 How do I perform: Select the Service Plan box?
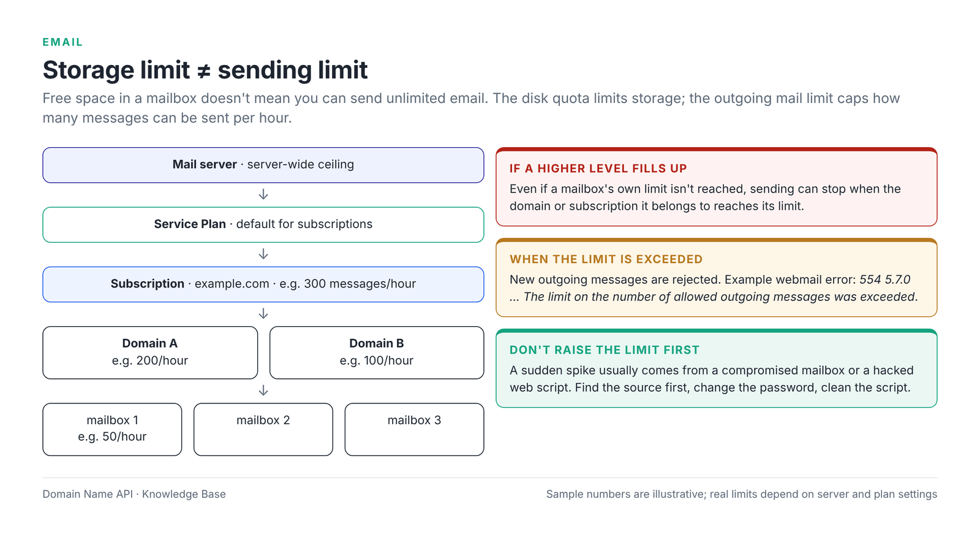pos(263,224)
